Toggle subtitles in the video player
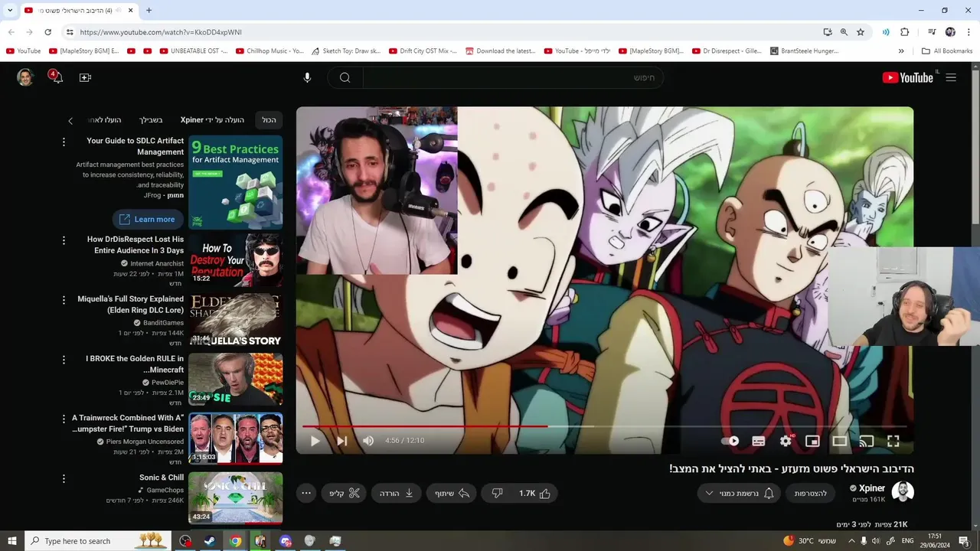Screen dimensions: 980x551 pyautogui.click(x=759, y=441)
